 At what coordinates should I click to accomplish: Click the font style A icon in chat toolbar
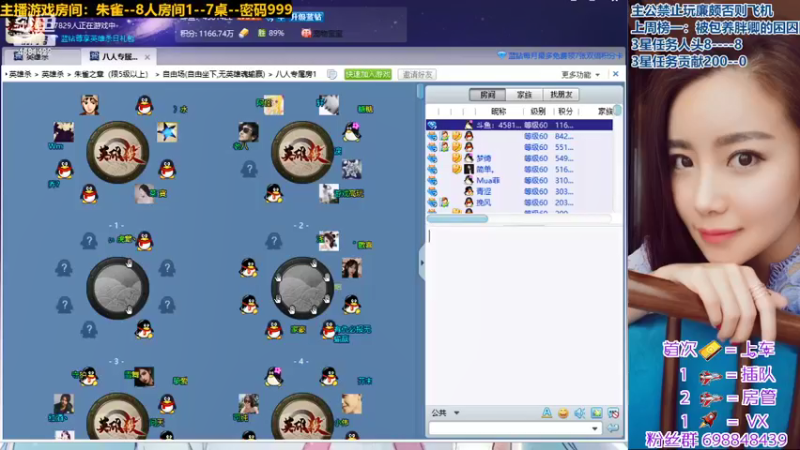point(546,413)
